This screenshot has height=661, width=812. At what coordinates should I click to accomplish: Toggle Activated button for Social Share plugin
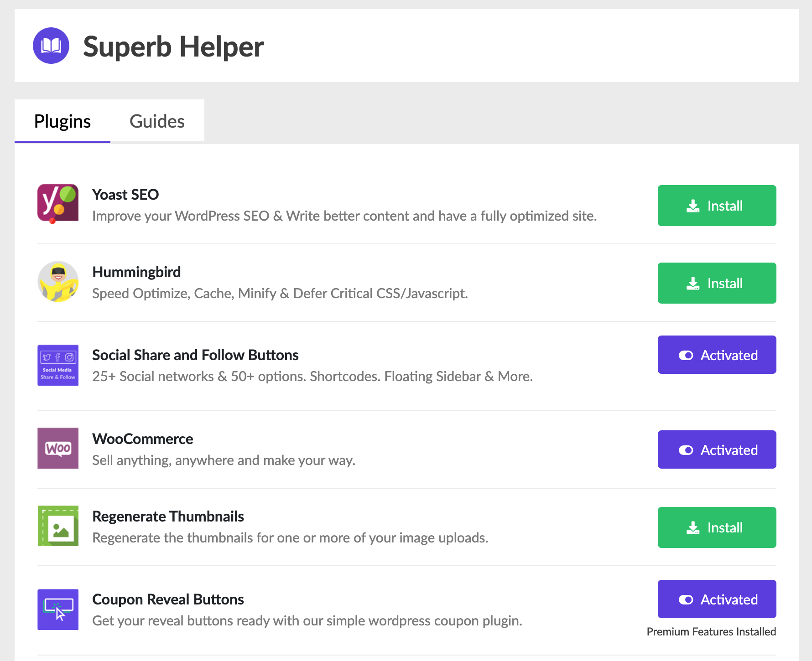717,355
